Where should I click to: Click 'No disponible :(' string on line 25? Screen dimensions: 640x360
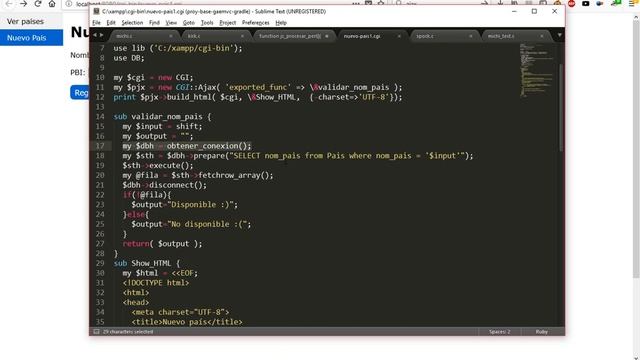point(209,224)
